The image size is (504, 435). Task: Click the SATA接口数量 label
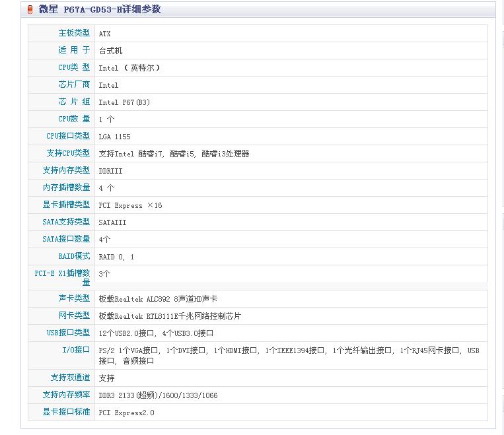click(66, 239)
